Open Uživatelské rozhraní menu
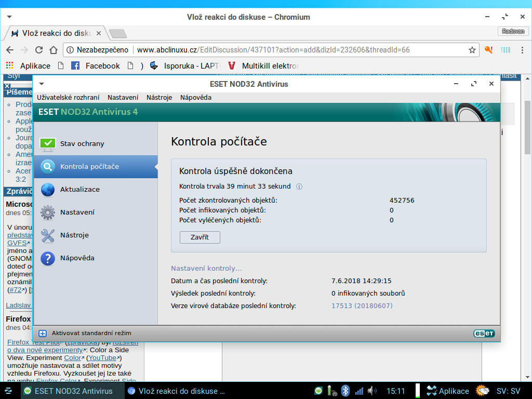 (x=68, y=97)
